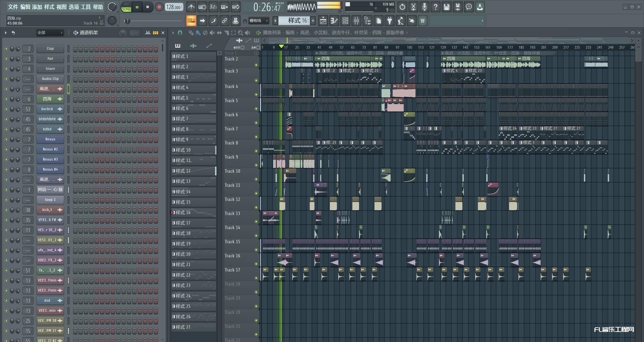Image resolution: width=644 pixels, height=342 pixels.
Task: Enable typing keyboard to piano icon
Action: tap(191, 21)
